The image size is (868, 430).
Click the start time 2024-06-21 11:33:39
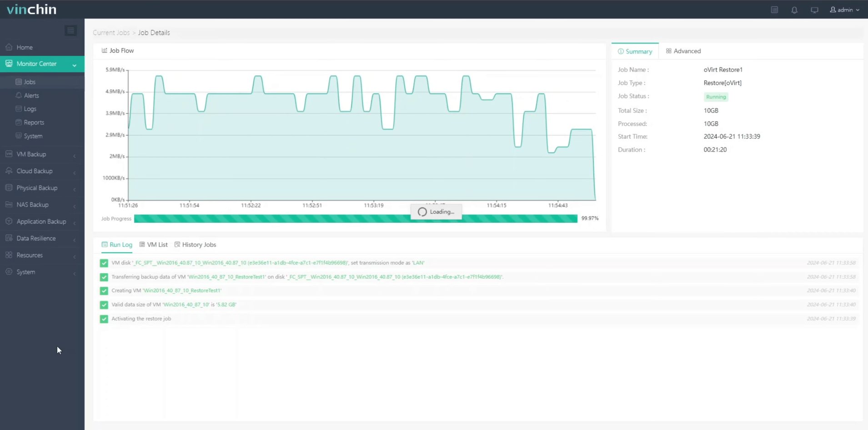point(732,136)
